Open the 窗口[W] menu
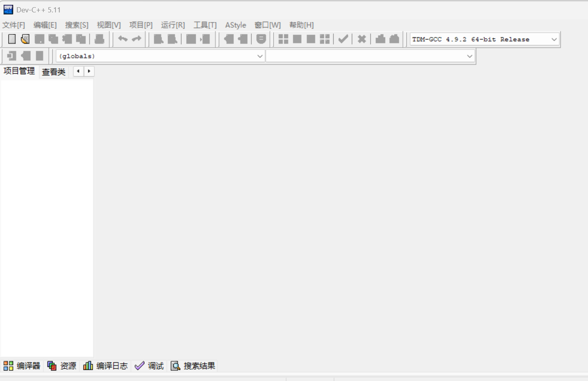This screenshot has height=381, width=588. 268,25
